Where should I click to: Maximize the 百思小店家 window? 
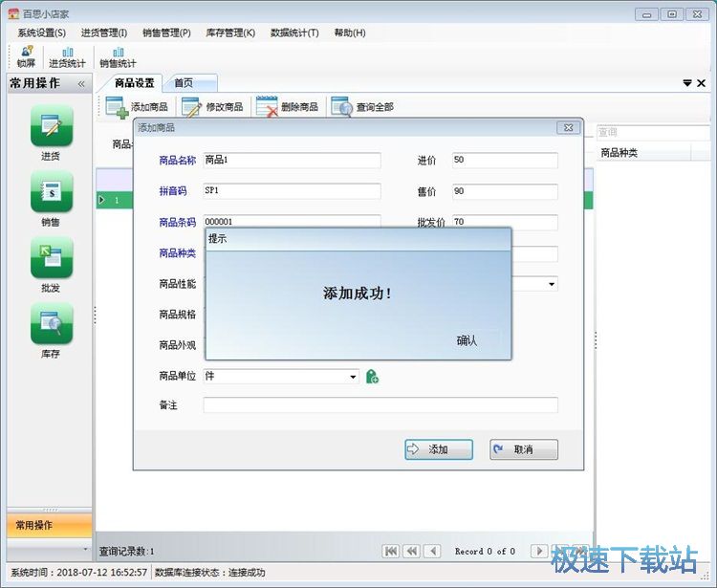point(672,14)
